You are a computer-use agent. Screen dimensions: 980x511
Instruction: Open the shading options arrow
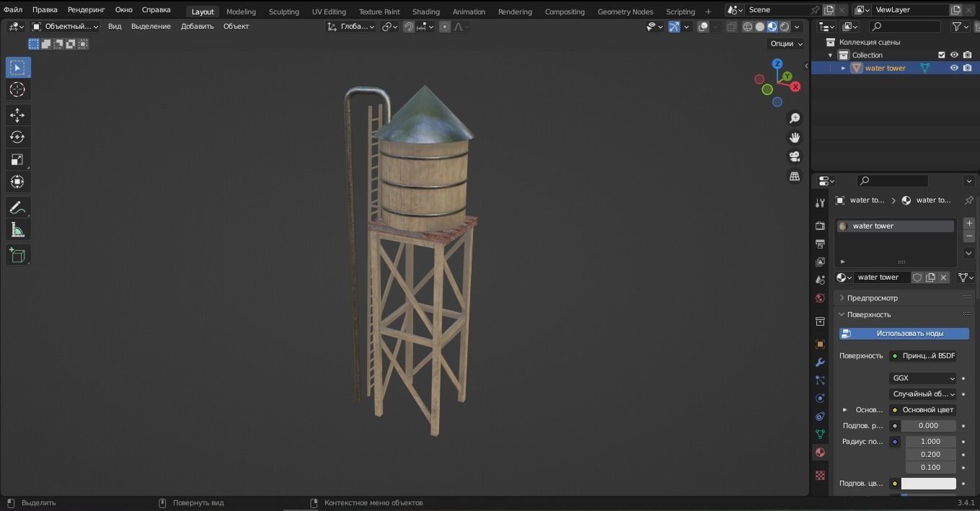(x=797, y=27)
